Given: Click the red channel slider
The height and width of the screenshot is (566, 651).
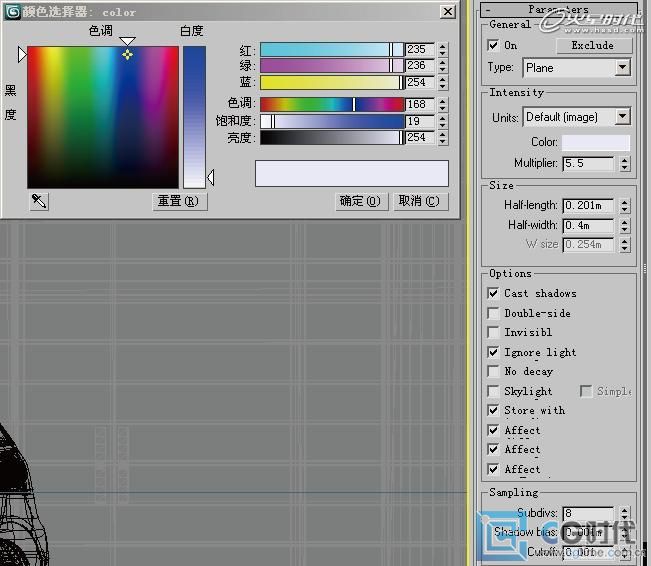Looking at the screenshot, I should [331, 50].
